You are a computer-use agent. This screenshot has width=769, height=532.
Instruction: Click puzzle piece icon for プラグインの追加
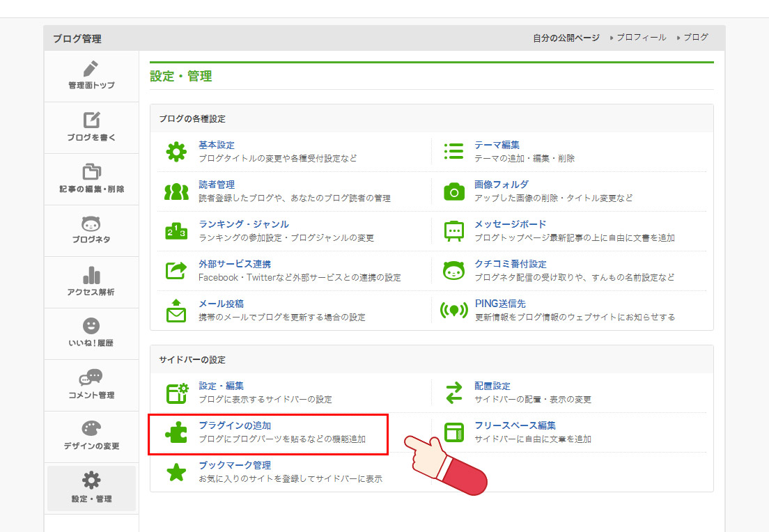point(176,432)
